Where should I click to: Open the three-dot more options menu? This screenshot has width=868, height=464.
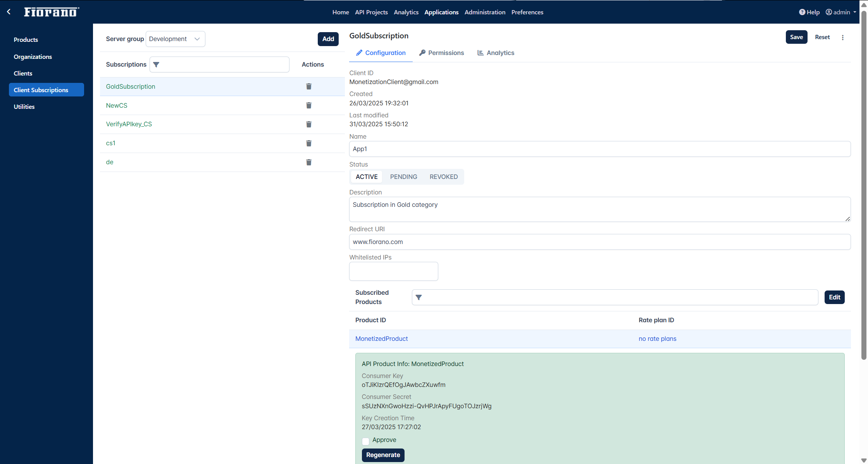tap(843, 38)
